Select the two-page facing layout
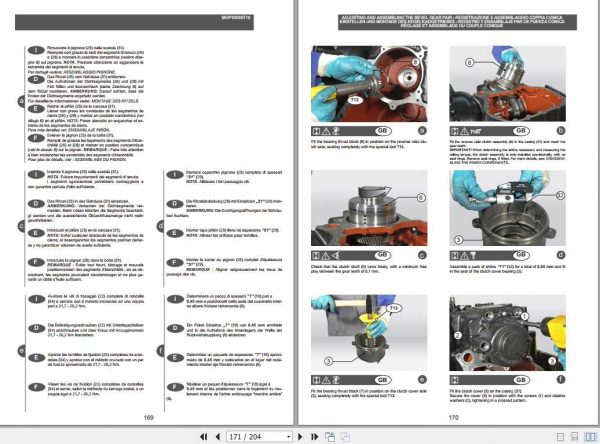Screen dimensions: 600x444 (590, 437)
